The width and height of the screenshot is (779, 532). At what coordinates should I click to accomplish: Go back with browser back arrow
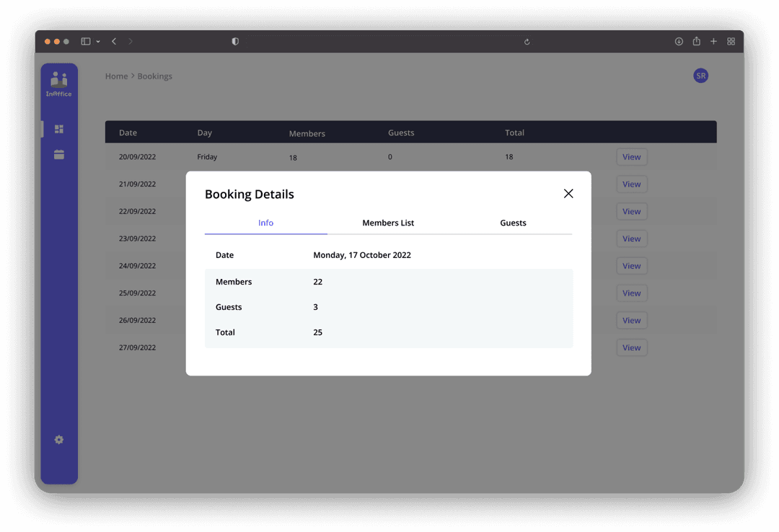[x=114, y=42]
